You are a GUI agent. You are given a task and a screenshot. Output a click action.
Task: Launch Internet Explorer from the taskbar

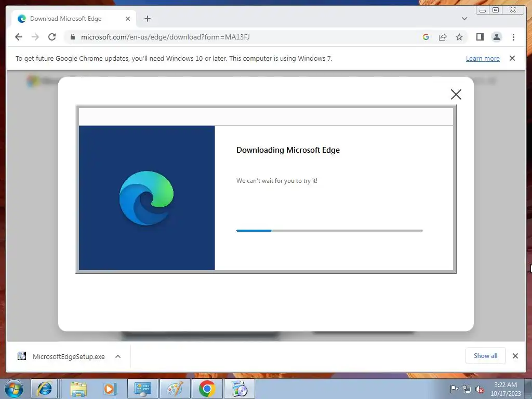(x=45, y=389)
